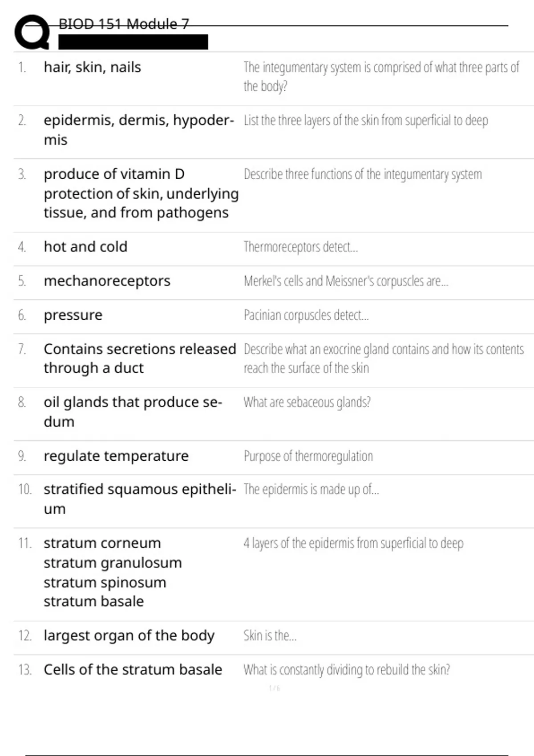The width and height of the screenshot is (534, 756).
Task: Click the page number indicator 1/6
Action: [274, 688]
